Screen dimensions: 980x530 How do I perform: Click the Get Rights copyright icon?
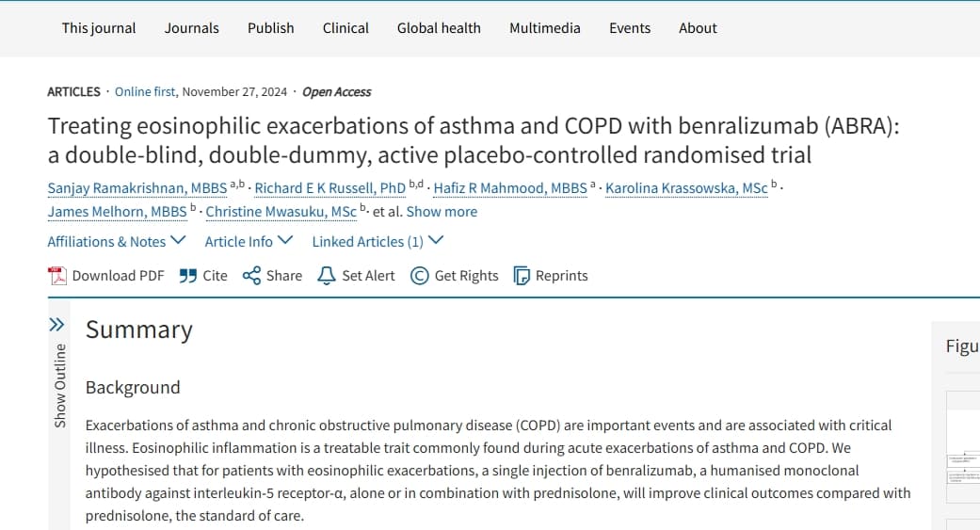coord(420,276)
